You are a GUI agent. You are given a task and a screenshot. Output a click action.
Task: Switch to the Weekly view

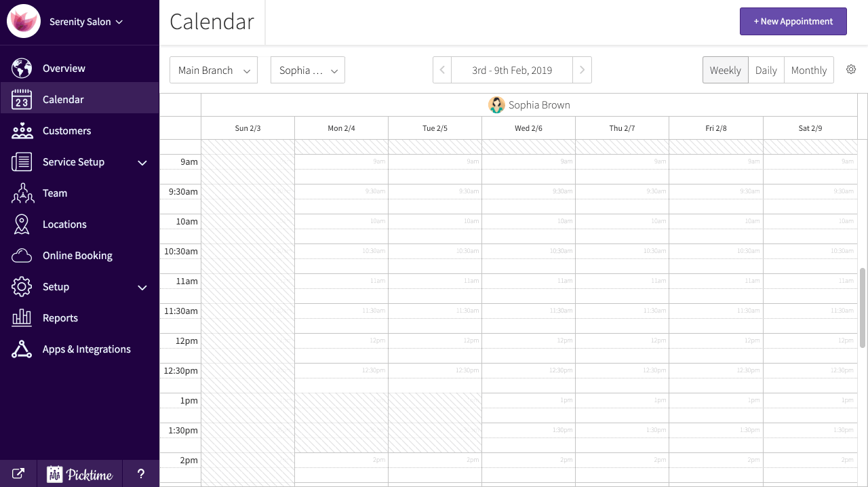[725, 70]
